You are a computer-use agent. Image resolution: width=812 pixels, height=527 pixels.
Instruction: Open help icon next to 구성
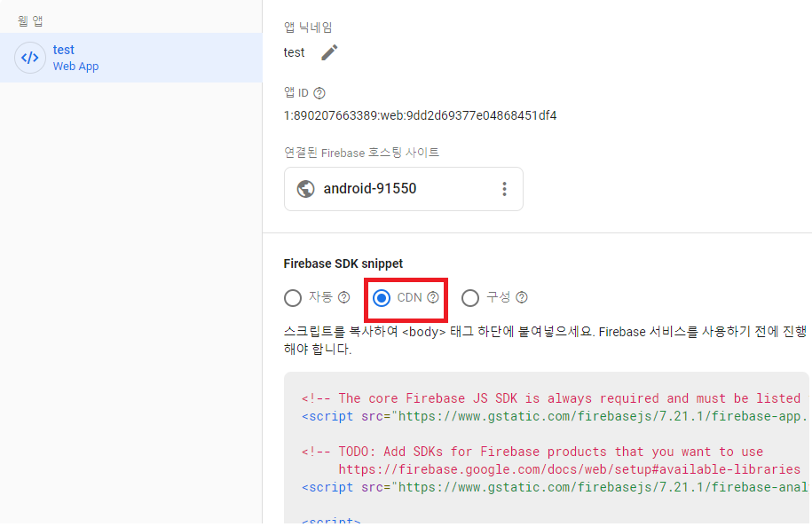click(522, 298)
